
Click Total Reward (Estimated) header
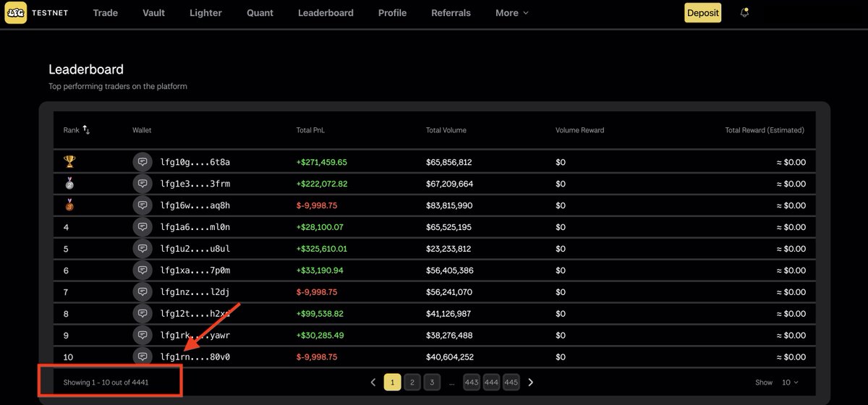pyautogui.click(x=765, y=130)
